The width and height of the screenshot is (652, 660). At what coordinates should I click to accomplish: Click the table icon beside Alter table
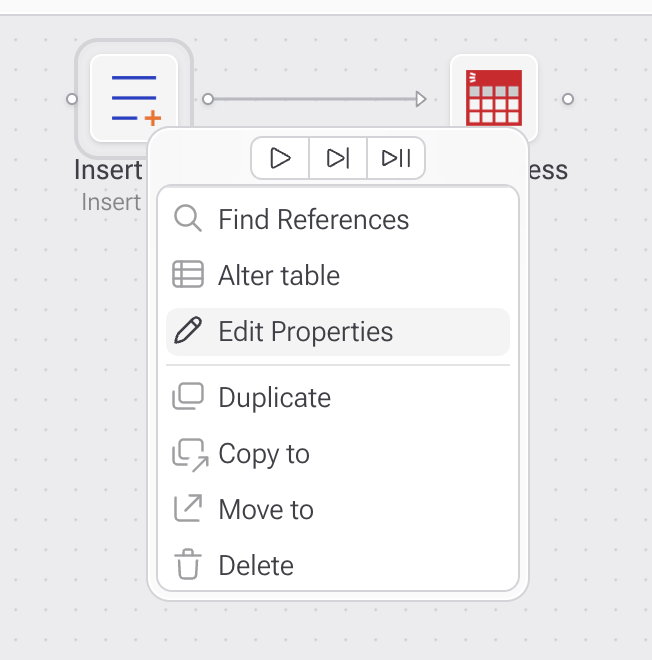tap(188, 275)
